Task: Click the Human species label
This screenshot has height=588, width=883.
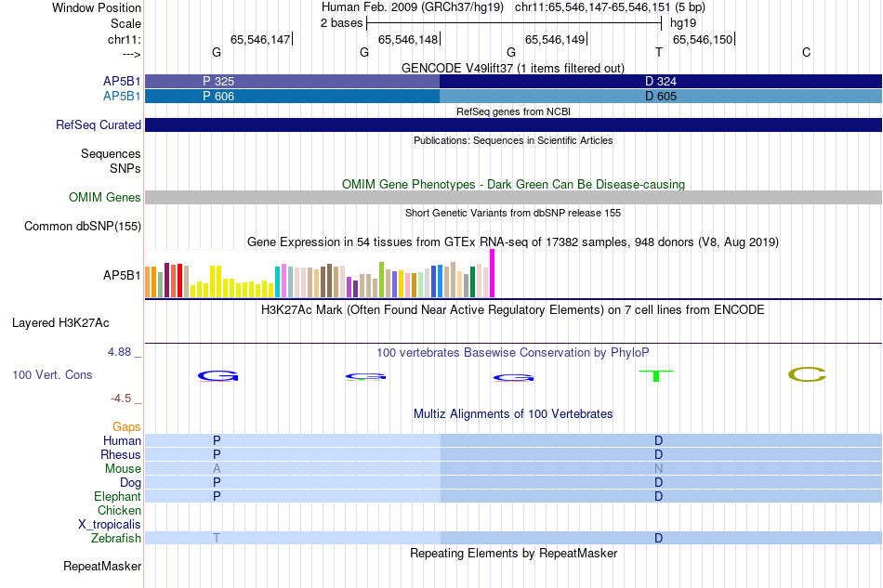Action: point(122,440)
